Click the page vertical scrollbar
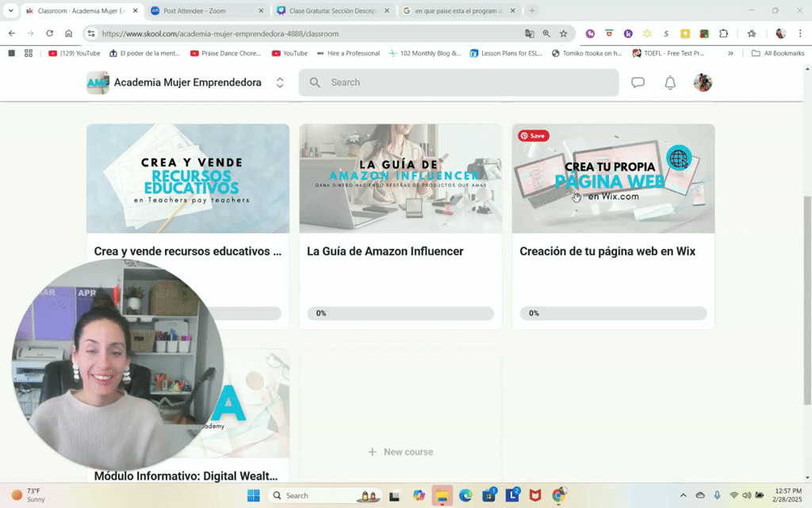 pos(807,301)
